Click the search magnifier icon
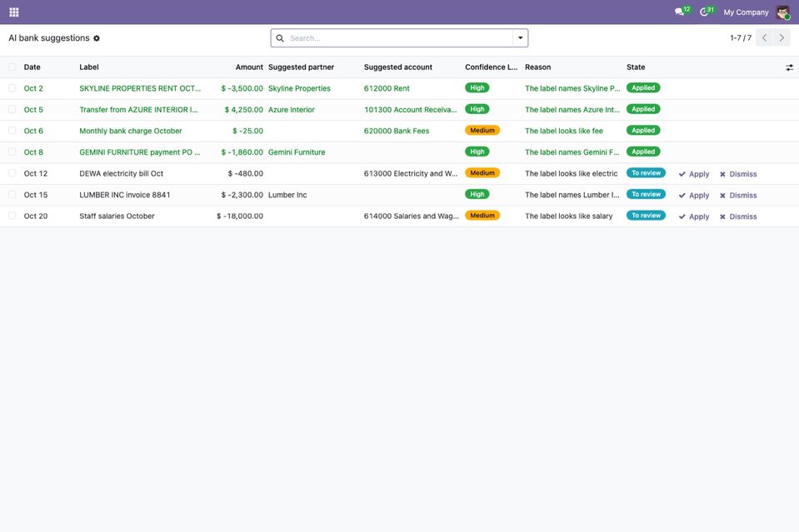 point(280,38)
